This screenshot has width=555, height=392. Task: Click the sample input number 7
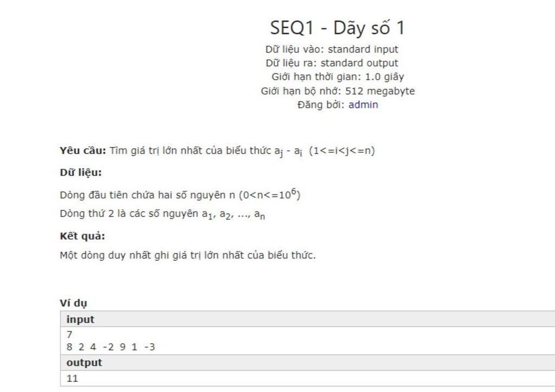click(x=69, y=335)
